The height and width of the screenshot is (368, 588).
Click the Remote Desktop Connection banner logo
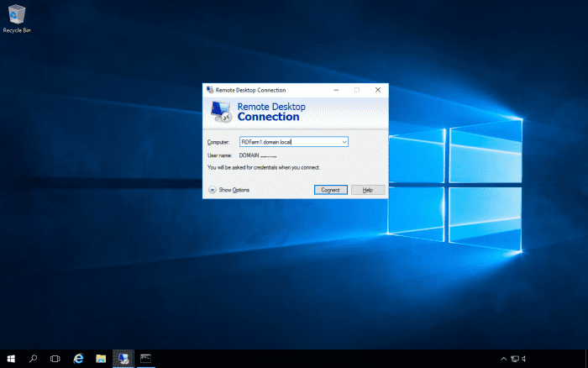[220, 112]
